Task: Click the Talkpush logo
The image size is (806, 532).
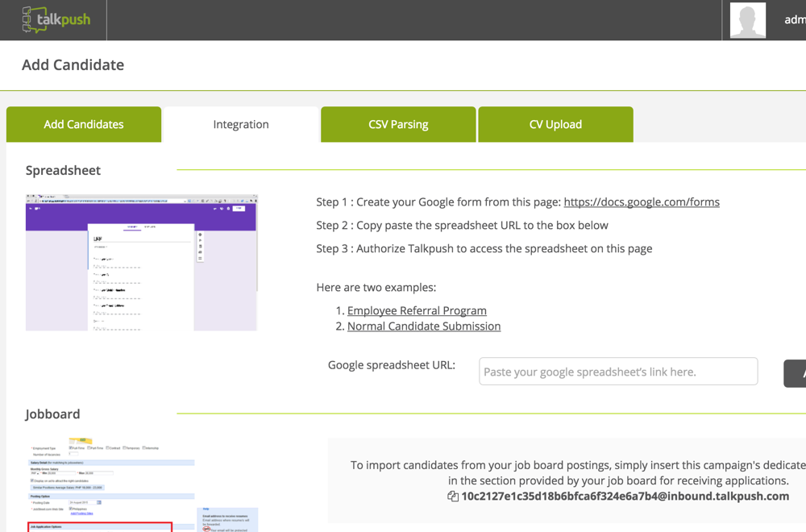Action: pyautogui.click(x=56, y=19)
